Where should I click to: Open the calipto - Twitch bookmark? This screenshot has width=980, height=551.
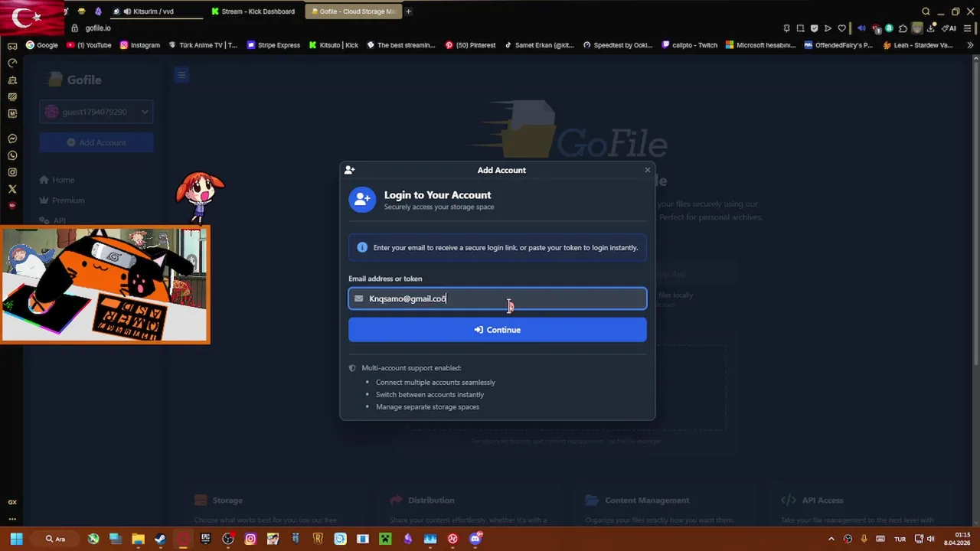[x=690, y=45]
